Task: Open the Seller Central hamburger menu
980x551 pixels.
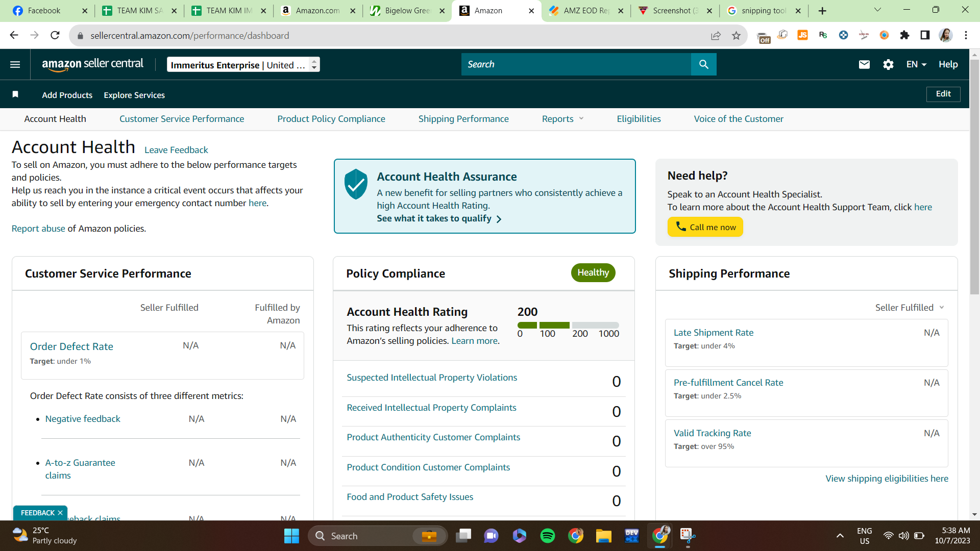Action: [x=15, y=64]
